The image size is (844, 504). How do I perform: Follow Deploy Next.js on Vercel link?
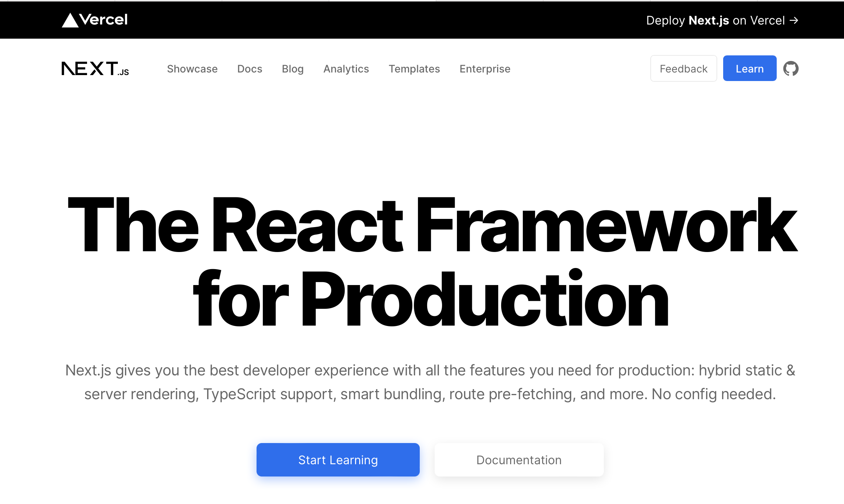[722, 20]
